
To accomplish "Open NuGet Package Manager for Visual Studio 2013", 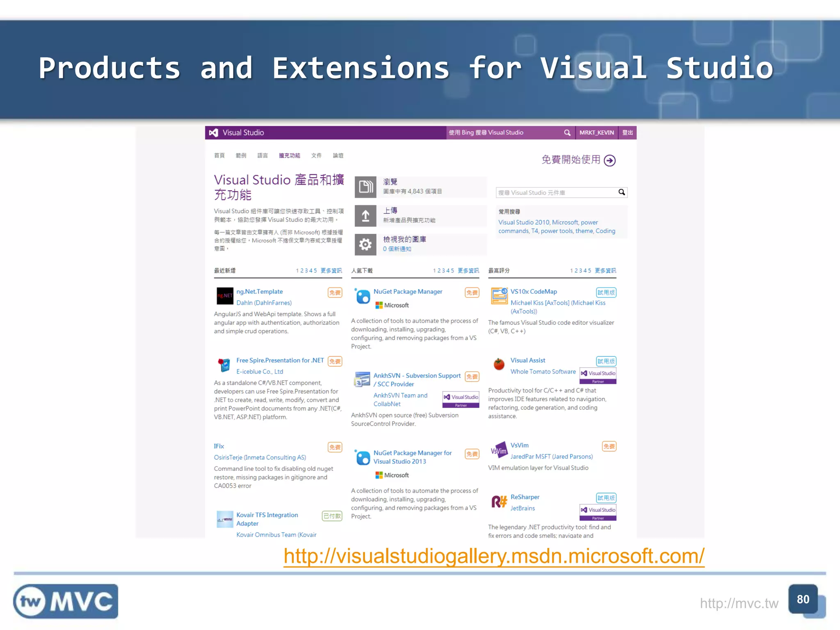I will tap(413, 457).
